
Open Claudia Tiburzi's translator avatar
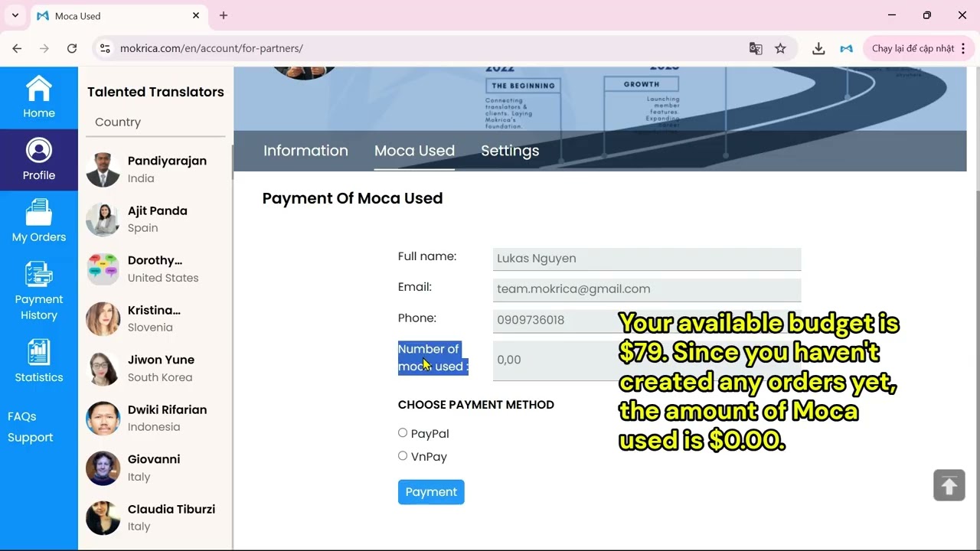click(103, 518)
